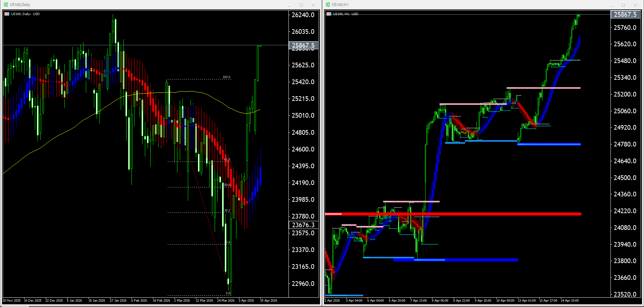
Task: Click the chart icon in US100,Daily title bar
Action: pyautogui.click(x=6, y=5)
